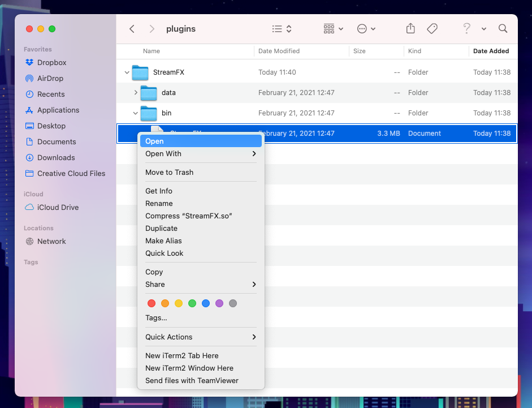Go back using the back arrow

coord(132,29)
